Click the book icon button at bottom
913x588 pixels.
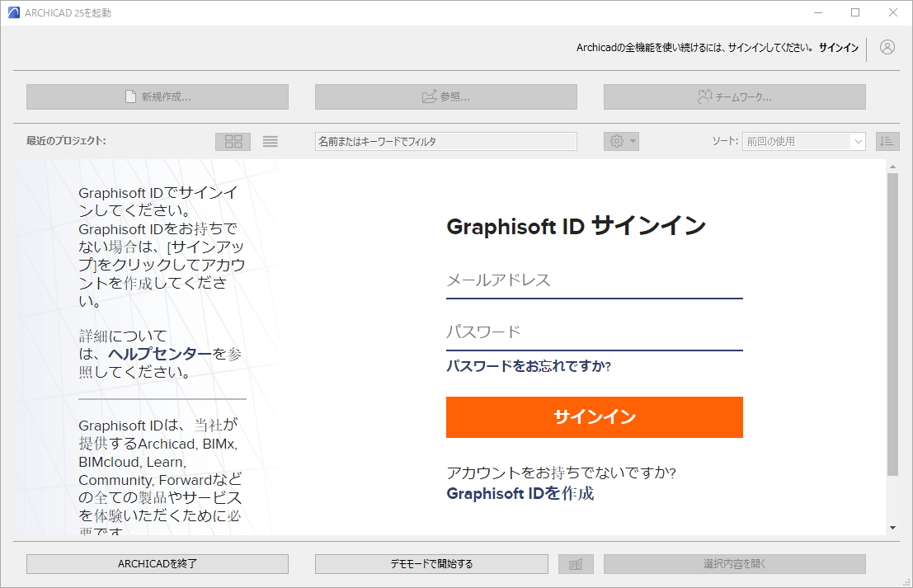point(576,564)
